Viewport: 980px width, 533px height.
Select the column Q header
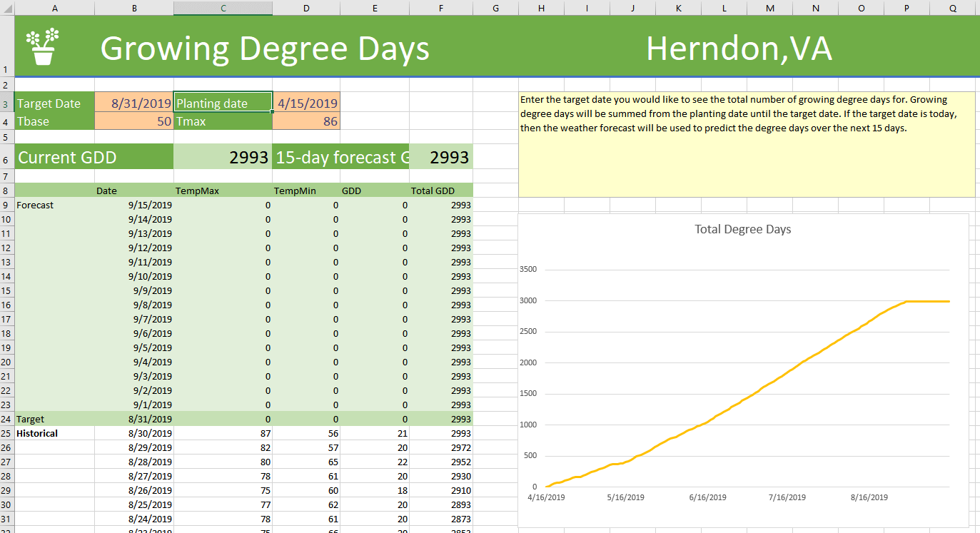click(x=954, y=8)
